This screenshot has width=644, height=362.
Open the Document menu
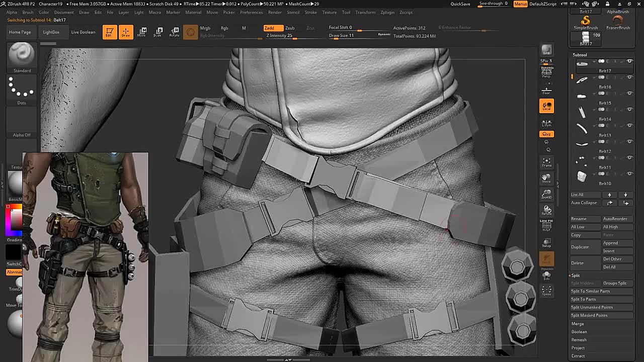[64, 12]
